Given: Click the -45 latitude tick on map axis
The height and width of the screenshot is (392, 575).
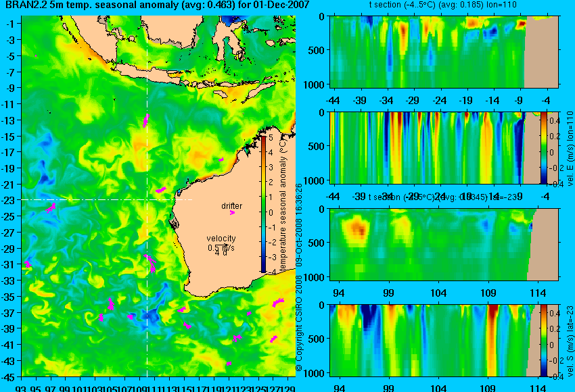Looking at the screenshot, I should click(8, 377).
